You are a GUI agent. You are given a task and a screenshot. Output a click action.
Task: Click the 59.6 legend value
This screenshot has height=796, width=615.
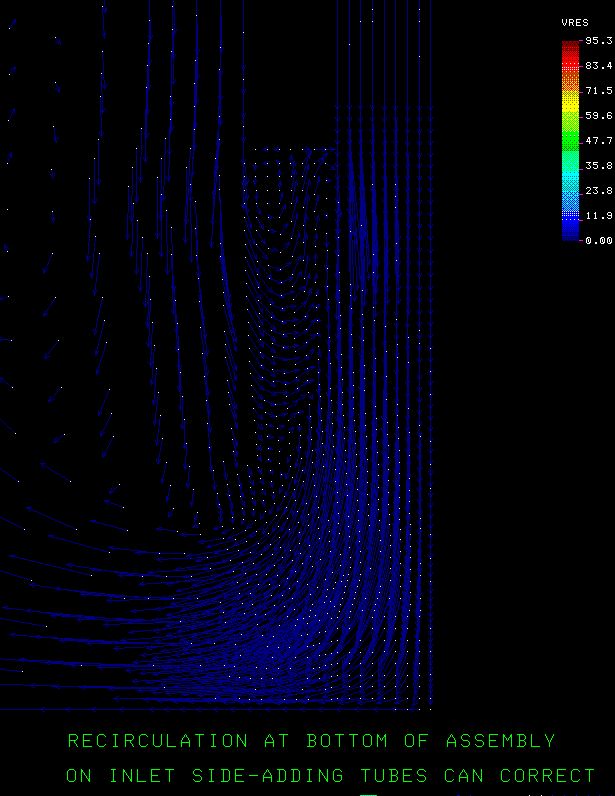[599, 116]
